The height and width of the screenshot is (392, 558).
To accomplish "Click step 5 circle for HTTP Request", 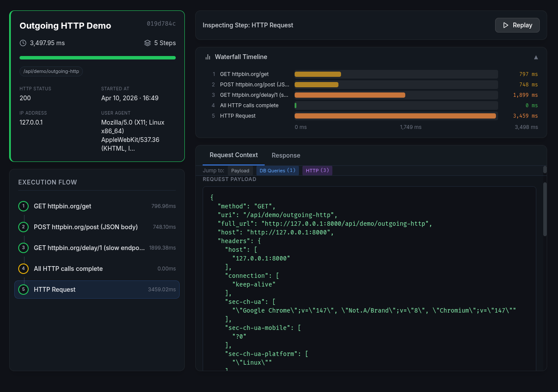I will 23,290.
